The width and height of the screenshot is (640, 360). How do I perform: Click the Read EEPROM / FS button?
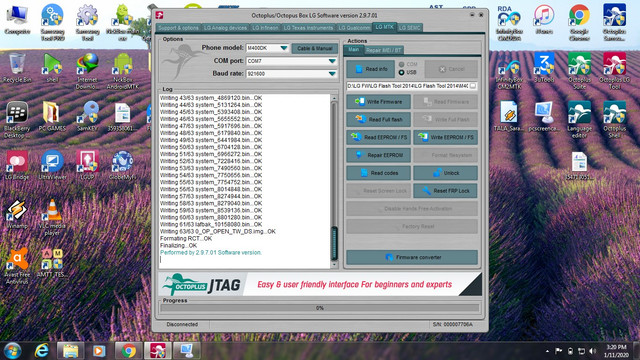(378, 138)
